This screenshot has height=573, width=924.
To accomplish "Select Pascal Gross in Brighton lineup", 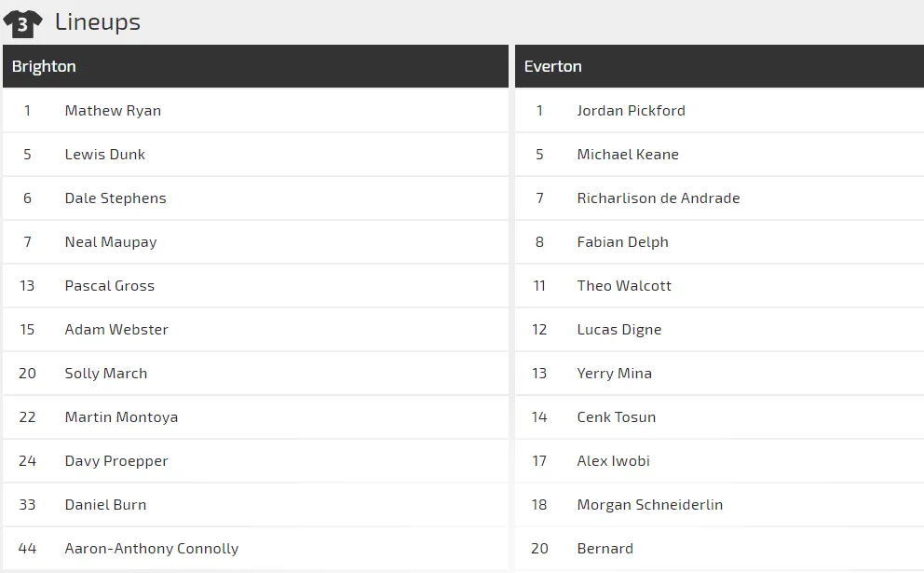I will 110,285.
